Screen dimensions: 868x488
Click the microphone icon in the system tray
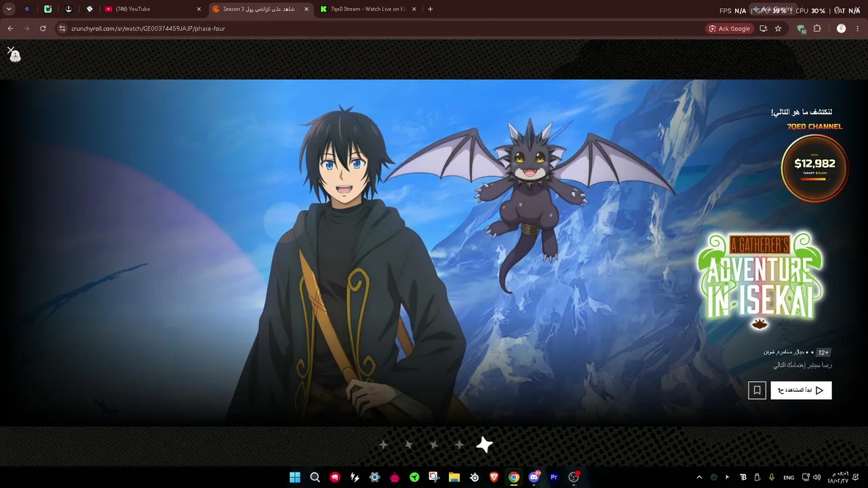point(772,477)
